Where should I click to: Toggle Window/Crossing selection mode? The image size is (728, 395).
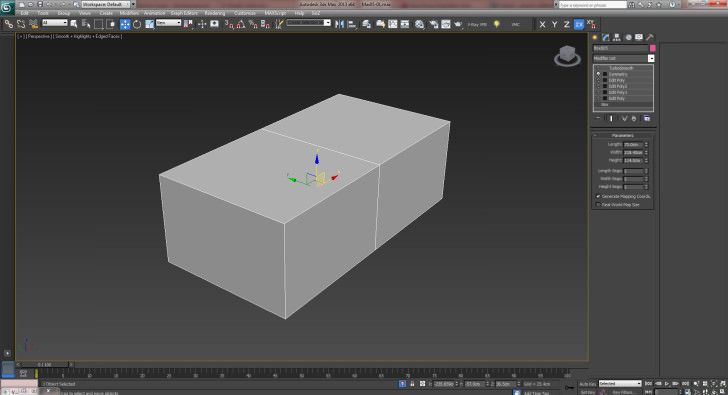click(x=111, y=24)
